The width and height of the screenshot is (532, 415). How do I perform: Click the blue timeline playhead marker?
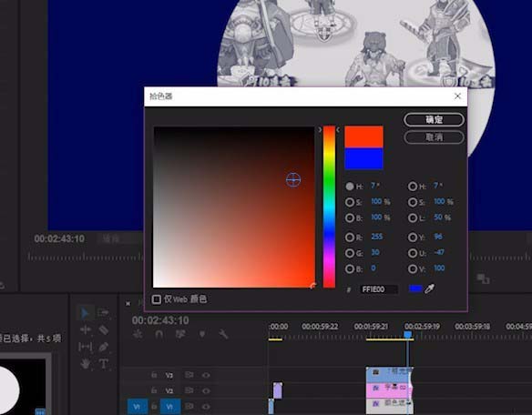tap(408, 335)
